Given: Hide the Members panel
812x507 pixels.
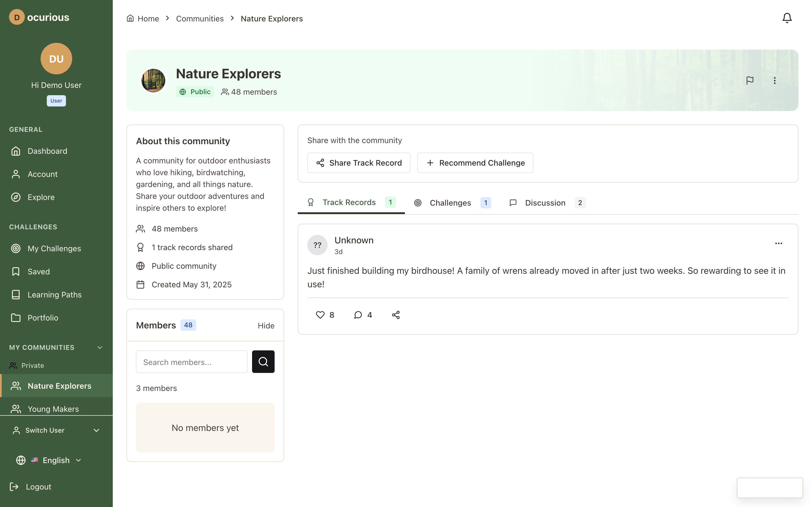Looking at the screenshot, I should (x=266, y=326).
